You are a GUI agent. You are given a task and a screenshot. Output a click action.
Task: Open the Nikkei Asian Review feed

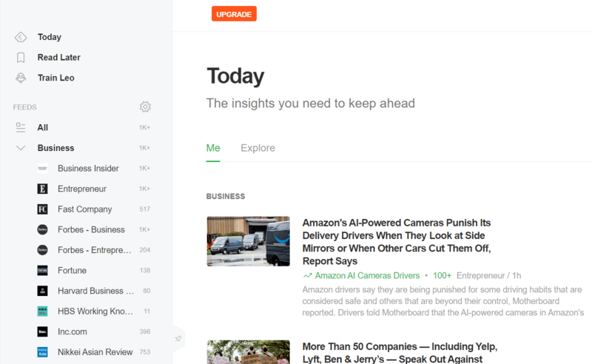(95, 352)
